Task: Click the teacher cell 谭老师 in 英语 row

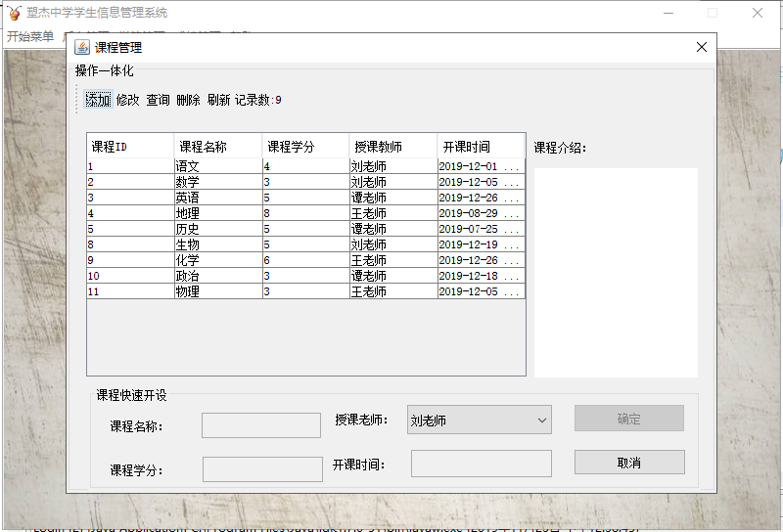Action: pos(393,198)
